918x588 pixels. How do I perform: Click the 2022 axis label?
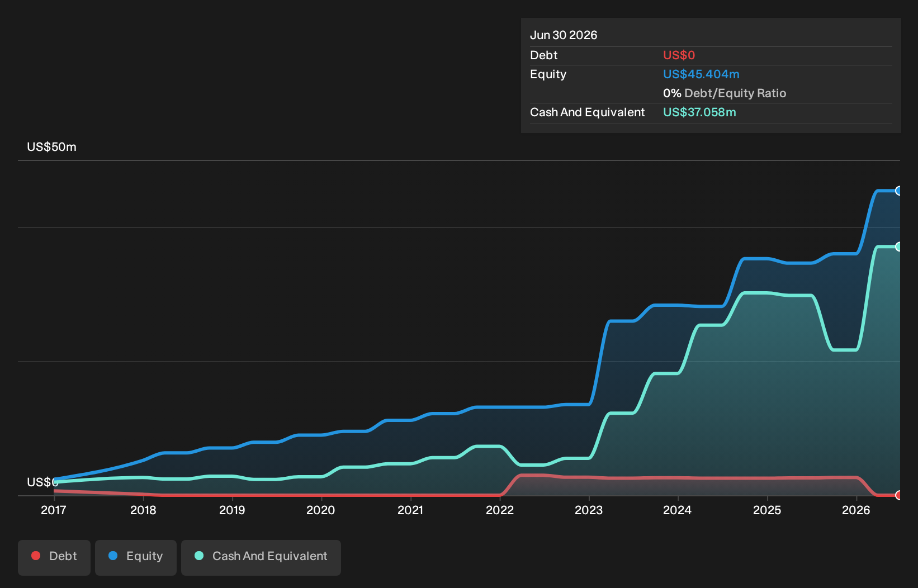click(500, 510)
